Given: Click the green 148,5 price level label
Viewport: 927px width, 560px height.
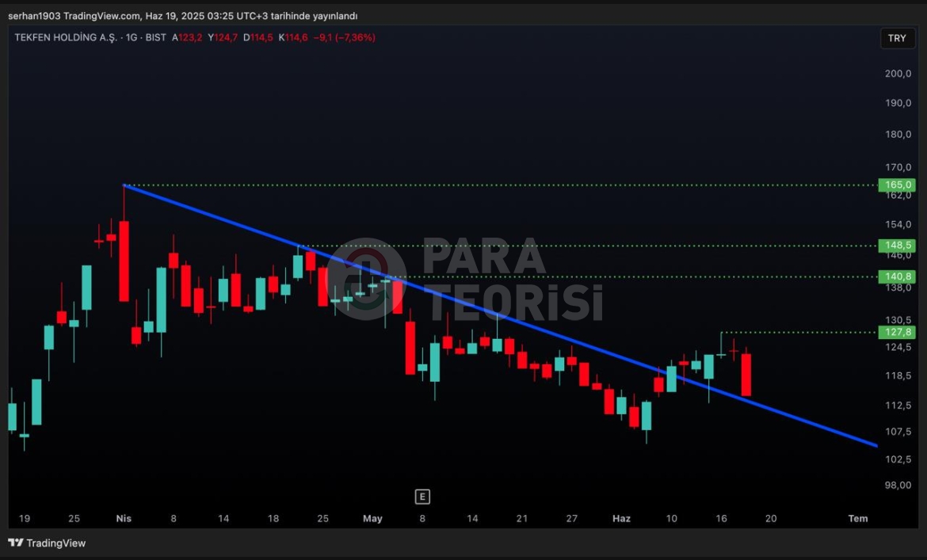Looking at the screenshot, I should tap(897, 245).
